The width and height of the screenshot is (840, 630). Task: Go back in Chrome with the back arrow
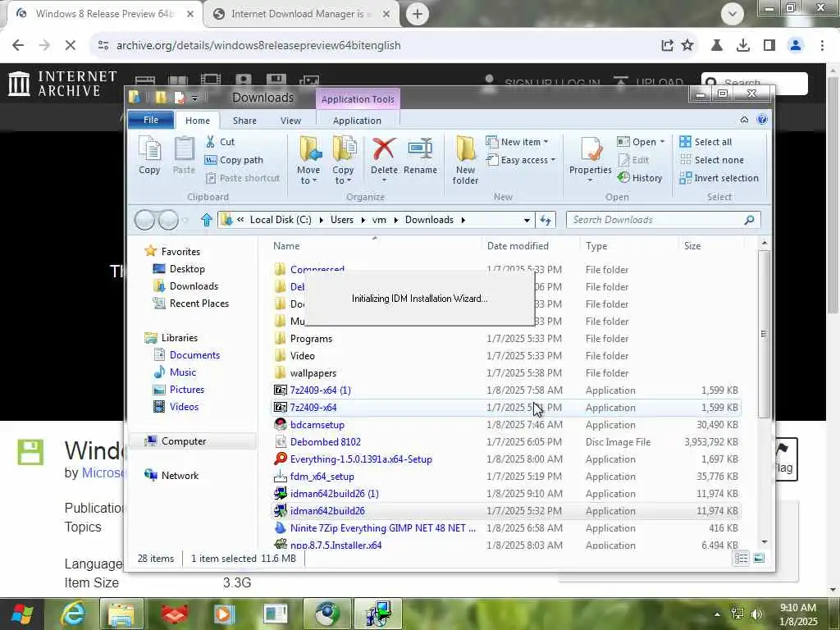(x=18, y=46)
